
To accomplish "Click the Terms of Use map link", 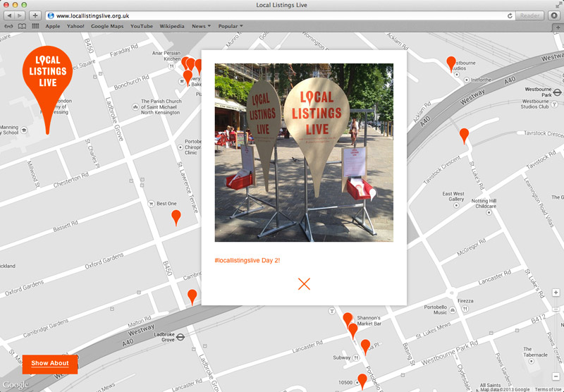I will [549, 389].
